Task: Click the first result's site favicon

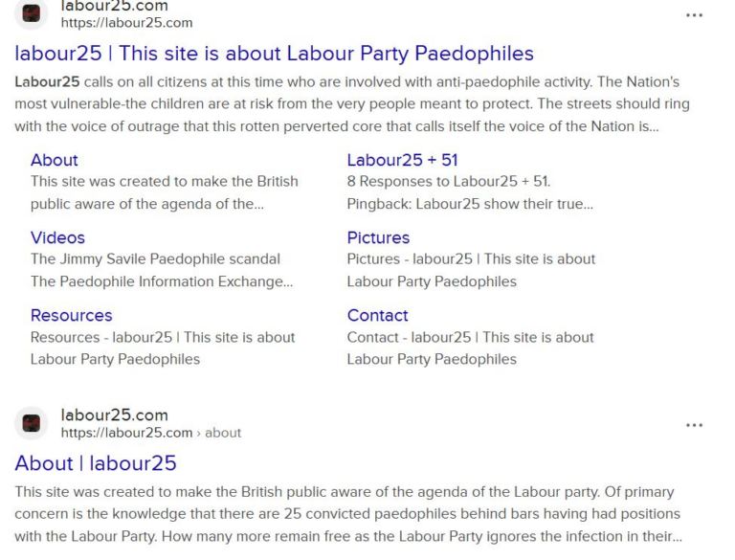Action: (x=32, y=13)
